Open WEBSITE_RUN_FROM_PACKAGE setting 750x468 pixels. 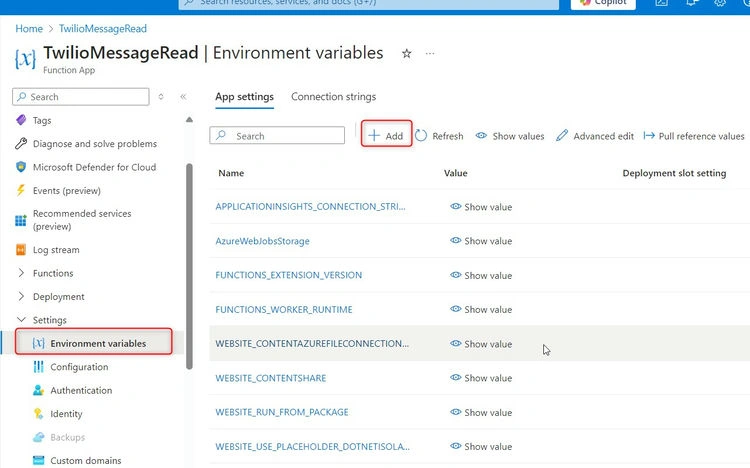282,412
